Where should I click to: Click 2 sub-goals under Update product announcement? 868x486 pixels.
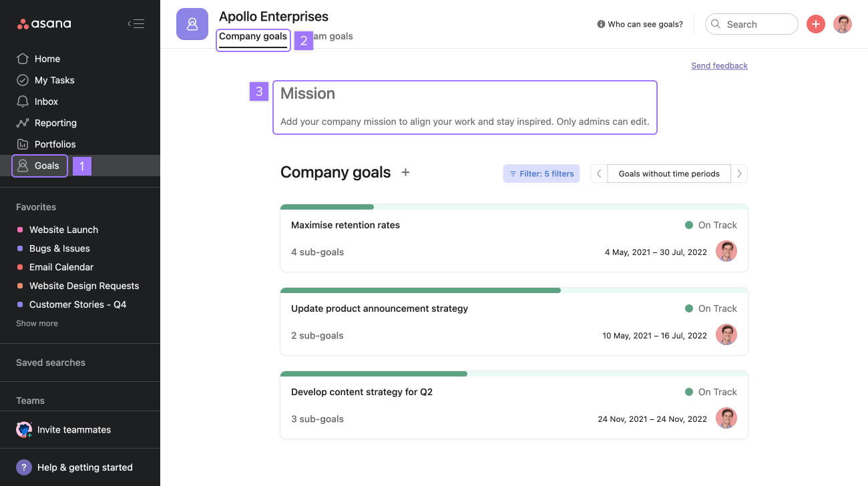coord(318,335)
